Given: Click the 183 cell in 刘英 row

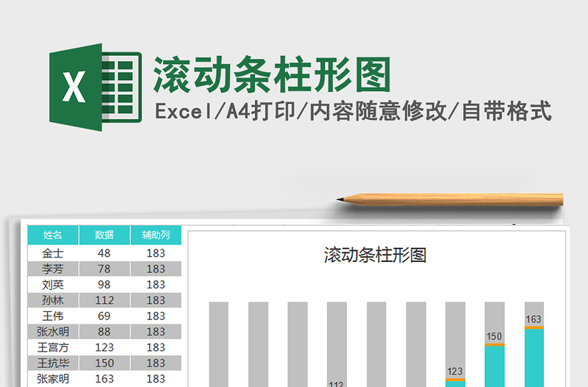Looking at the screenshot, I should tap(156, 285).
